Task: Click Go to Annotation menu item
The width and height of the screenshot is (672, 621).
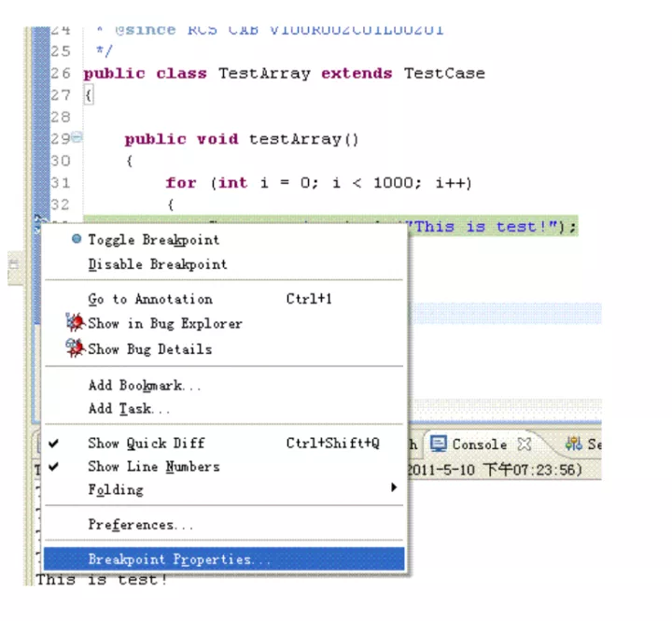Action: (223, 299)
